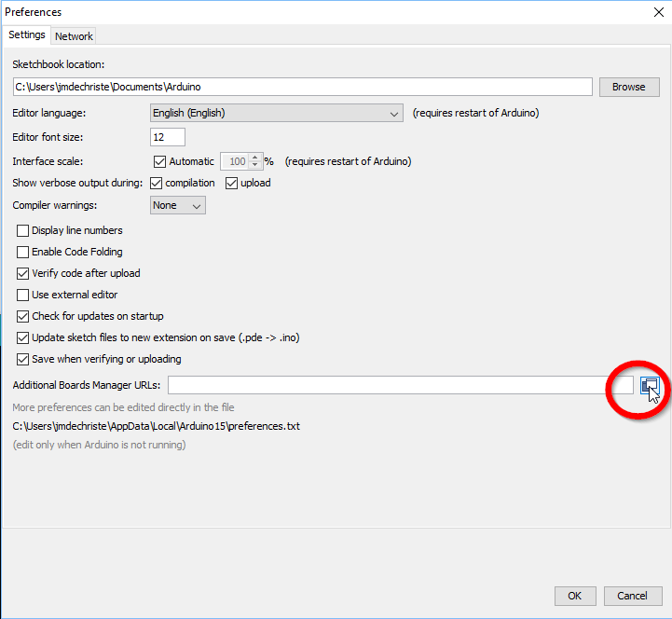Click 'More preferences can be edited directly' text
Image resolution: width=672 pixels, height=619 pixels.
(123, 407)
